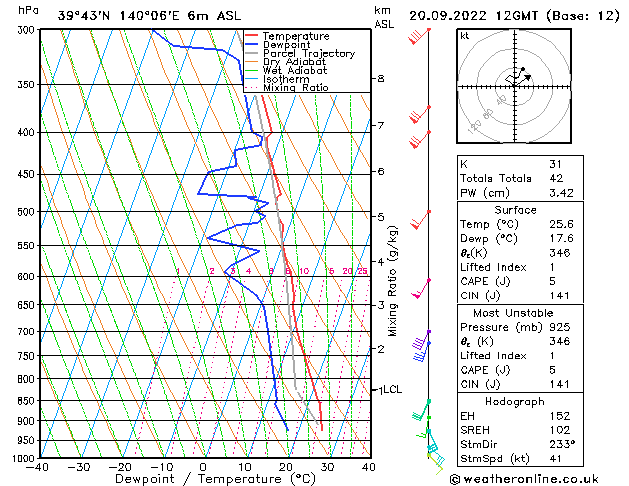This screenshot has height=486, width=629.
Task: Click the '500' pressure axis label
Action: tap(27, 212)
